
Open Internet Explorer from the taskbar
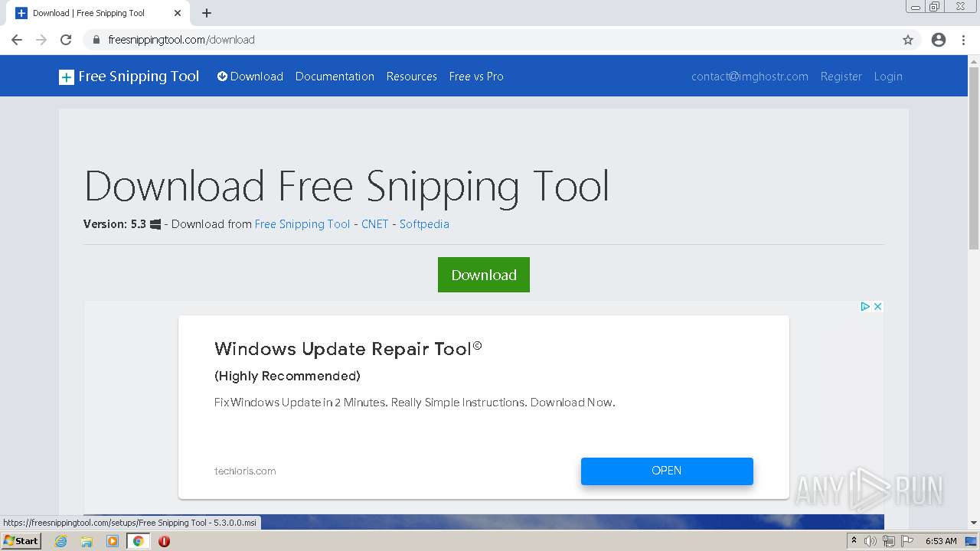[60, 541]
